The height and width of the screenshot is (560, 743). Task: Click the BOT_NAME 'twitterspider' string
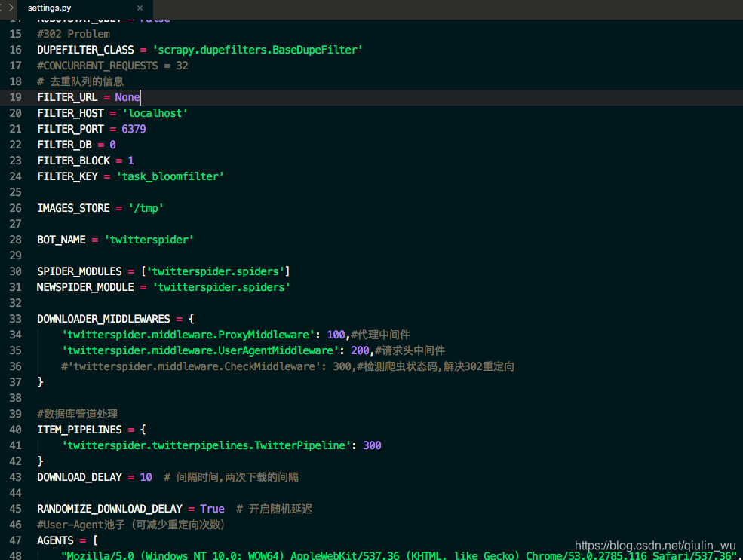149,240
